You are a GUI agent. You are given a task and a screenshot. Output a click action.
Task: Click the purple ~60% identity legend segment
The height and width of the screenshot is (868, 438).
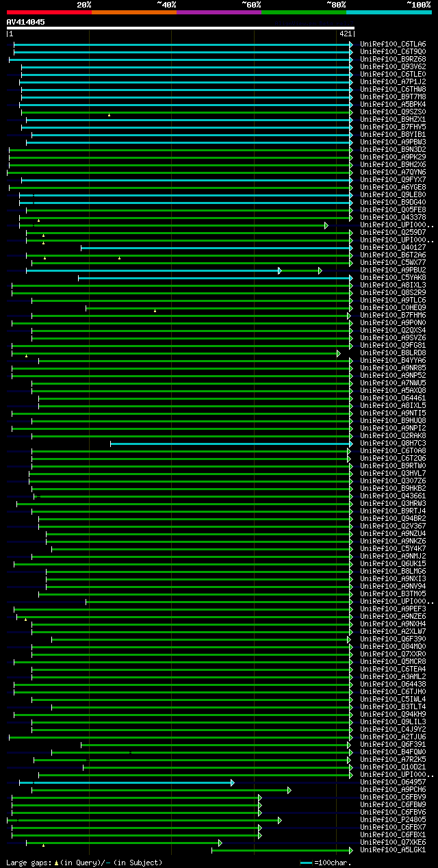pyautogui.click(x=218, y=12)
